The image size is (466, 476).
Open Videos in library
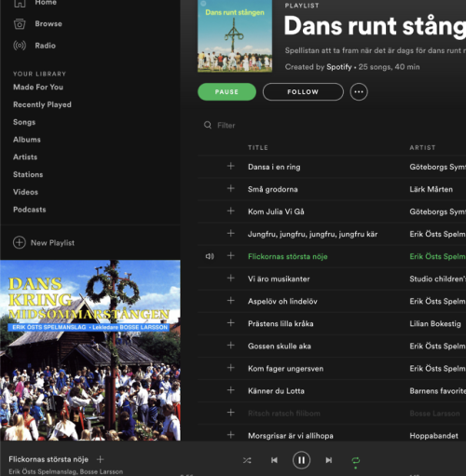click(x=25, y=192)
